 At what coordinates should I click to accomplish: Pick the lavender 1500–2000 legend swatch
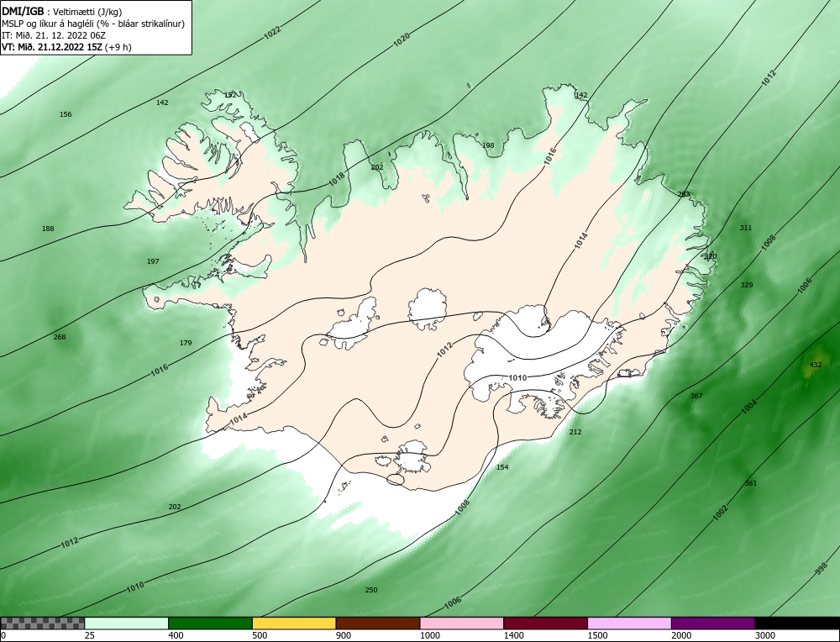(629, 624)
